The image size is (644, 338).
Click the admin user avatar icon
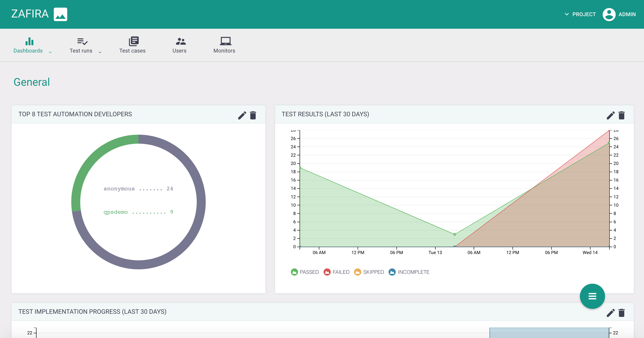pyautogui.click(x=609, y=14)
